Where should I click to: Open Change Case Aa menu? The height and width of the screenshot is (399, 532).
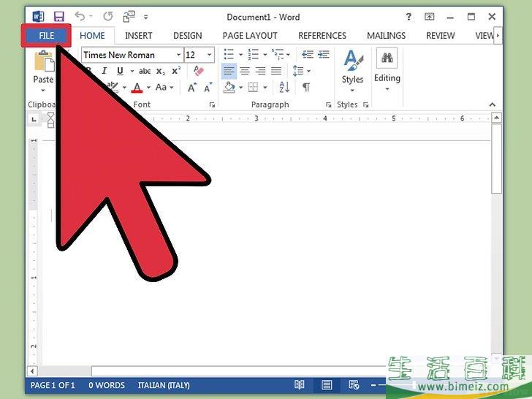(164, 88)
